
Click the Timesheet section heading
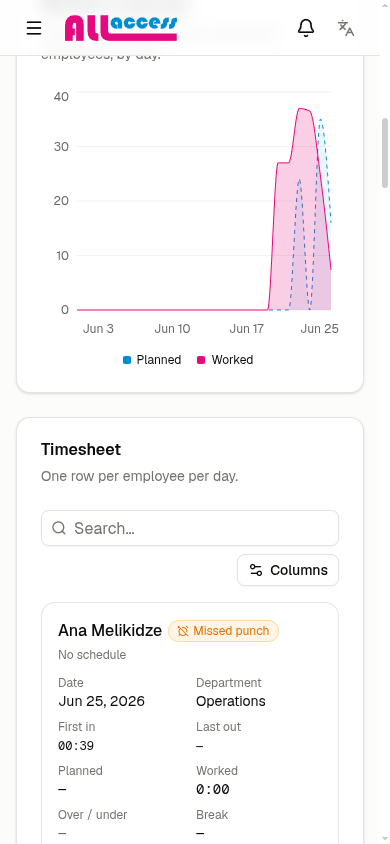point(81,449)
